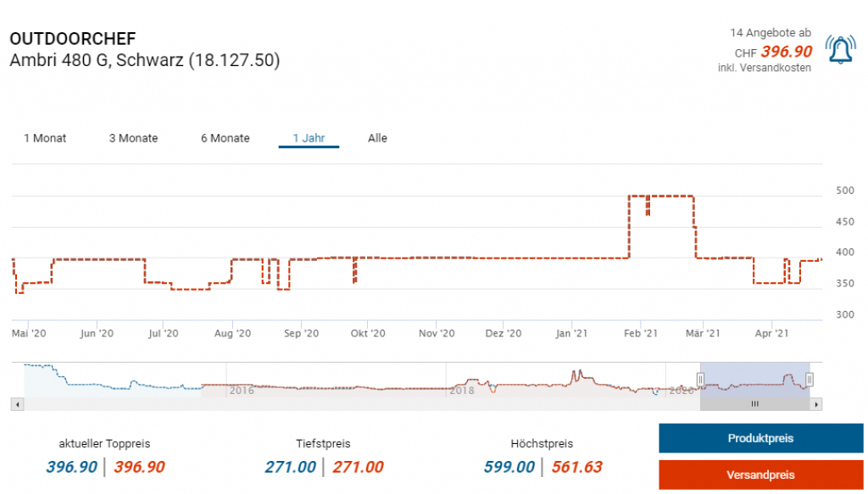
Task: Click the Ambri 480 G product title
Action: [144, 60]
